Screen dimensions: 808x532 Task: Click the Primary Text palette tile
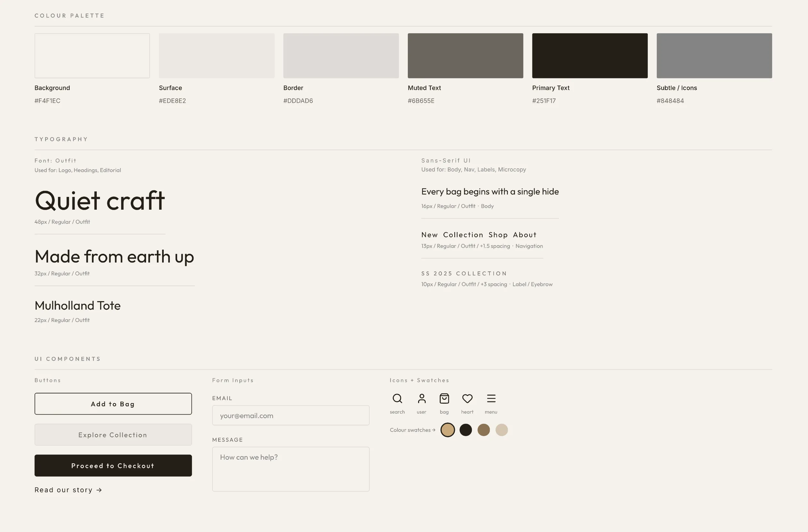pos(590,55)
